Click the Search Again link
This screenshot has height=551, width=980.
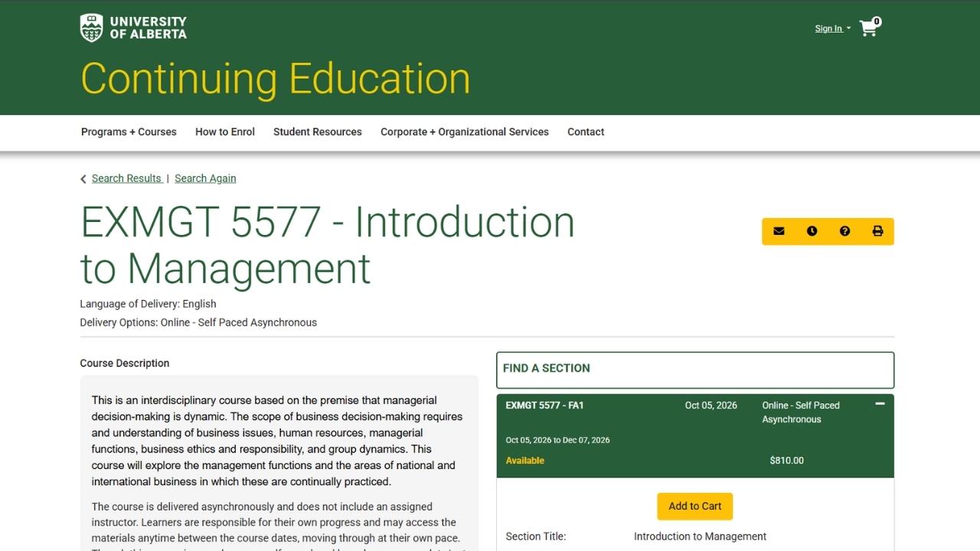(205, 178)
